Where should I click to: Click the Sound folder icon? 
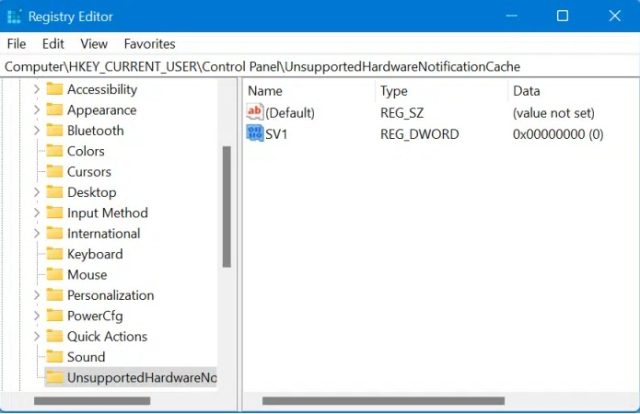coord(55,356)
